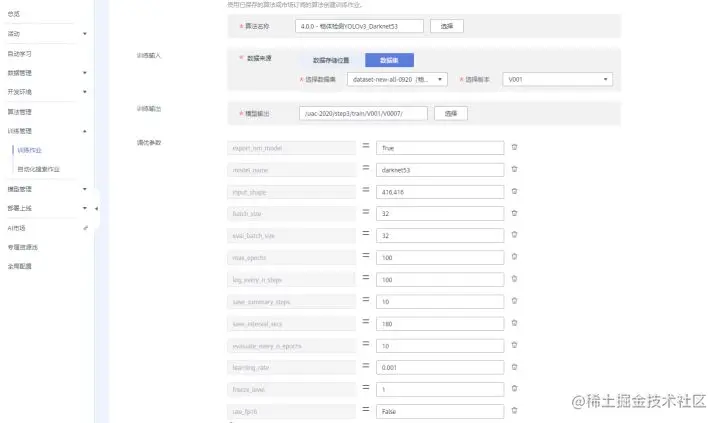Open 自动化搜索作业 submenu item
The width and height of the screenshot is (720, 423).
pos(39,169)
